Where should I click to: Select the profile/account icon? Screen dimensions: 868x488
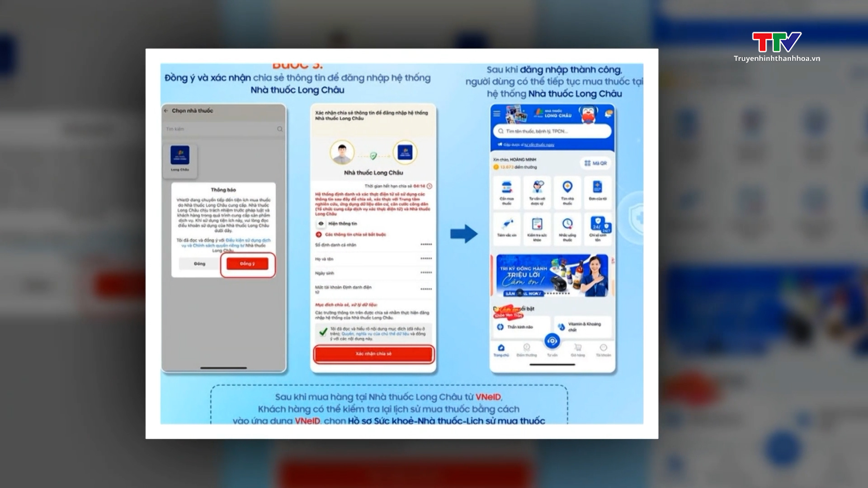point(604,347)
